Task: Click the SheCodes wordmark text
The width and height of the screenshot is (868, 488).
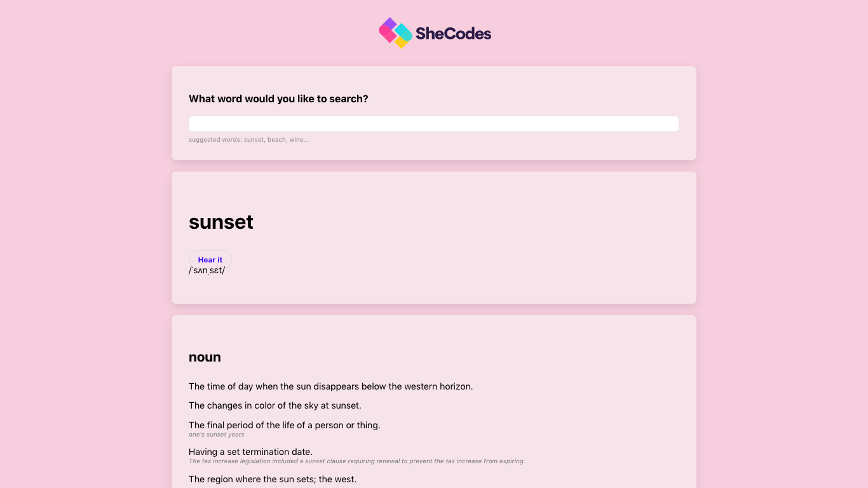Action: click(x=453, y=34)
